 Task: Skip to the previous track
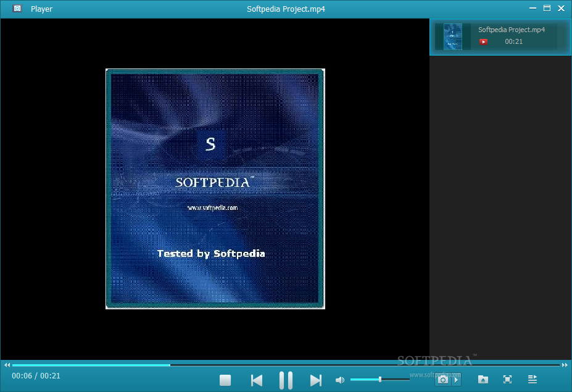point(257,380)
